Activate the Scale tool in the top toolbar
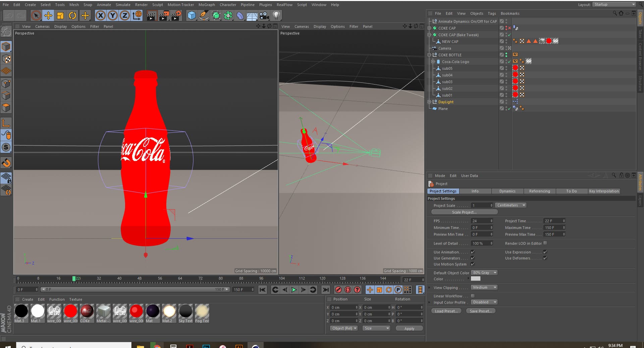The image size is (644, 348). pyautogui.click(x=60, y=15)
